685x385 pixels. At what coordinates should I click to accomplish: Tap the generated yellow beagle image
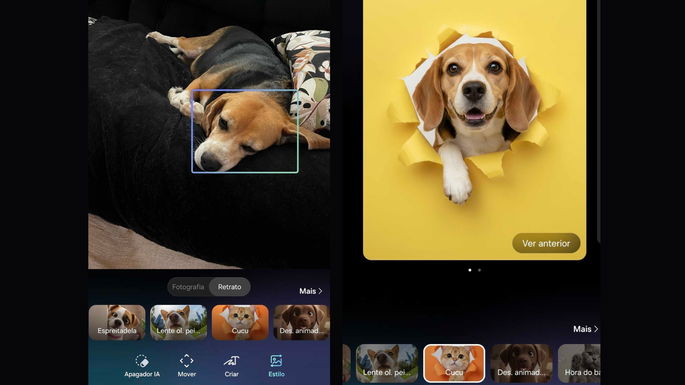474,130
